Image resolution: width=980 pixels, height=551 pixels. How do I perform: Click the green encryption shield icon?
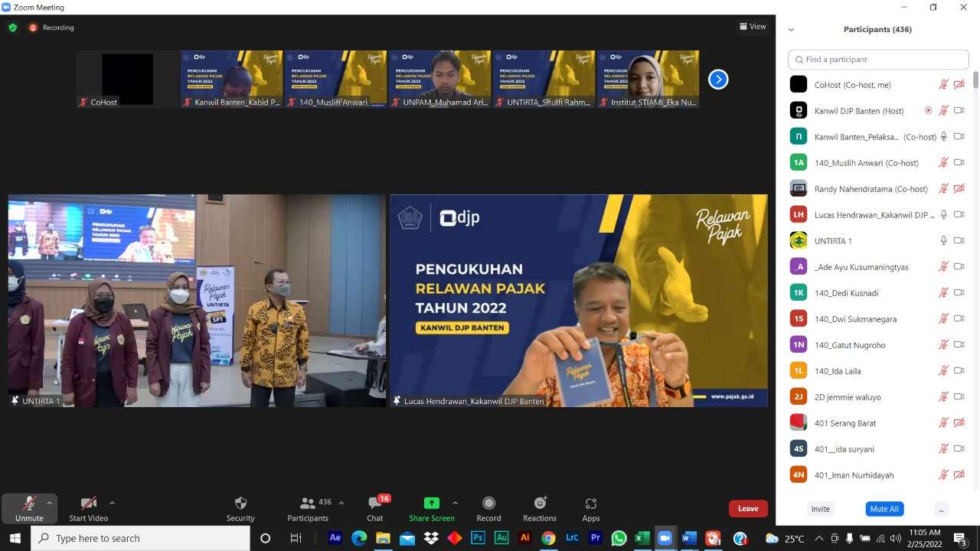click(13, 28)
